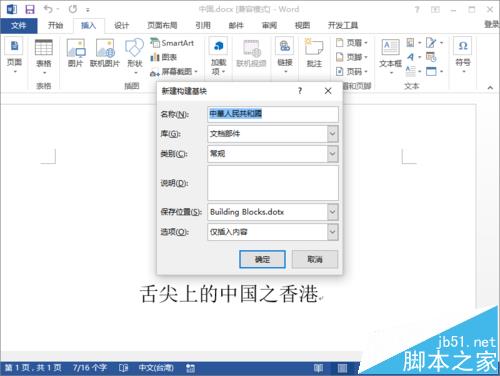Open the Ribbon Display Options icon
500x376 pixels.
435,10
